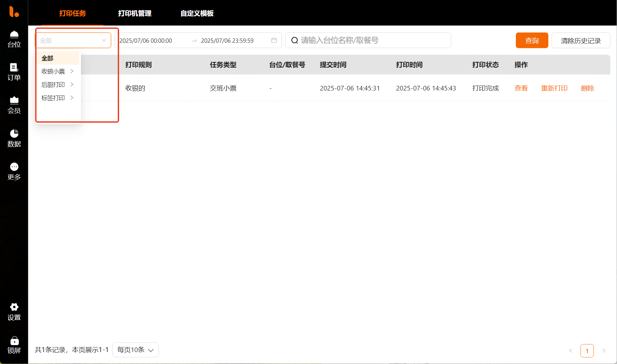This screenshot has width=617, height=364.
Task: Click the start date 2025/07/06 00:00:00 field
Action: (146, 40)
